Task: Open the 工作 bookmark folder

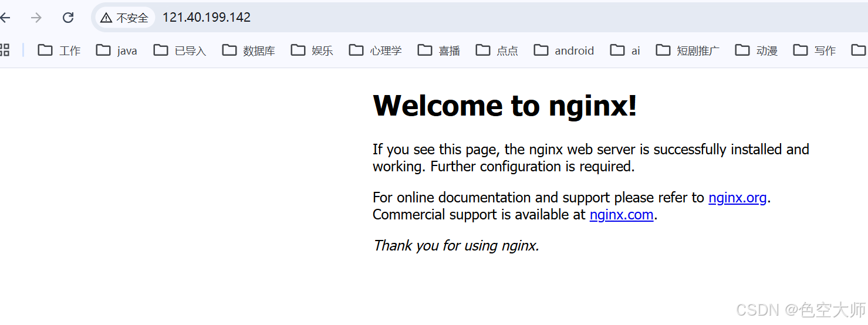Action: click(59, 50)
